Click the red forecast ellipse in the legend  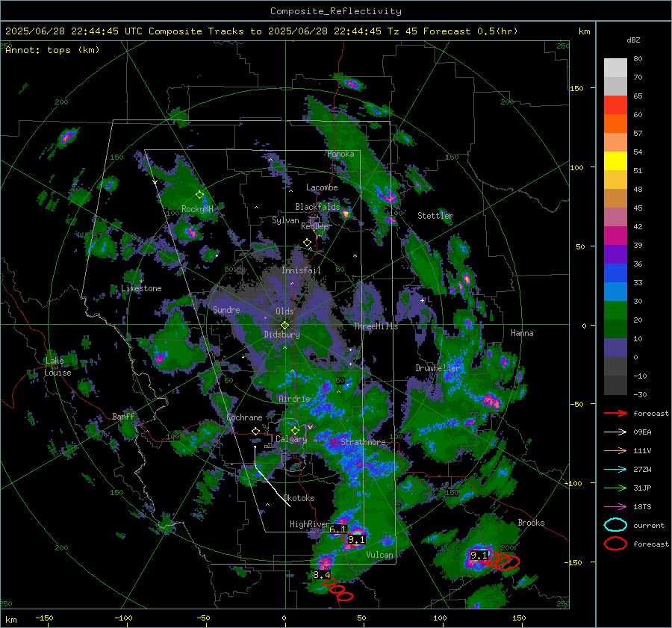coord(615,544)
